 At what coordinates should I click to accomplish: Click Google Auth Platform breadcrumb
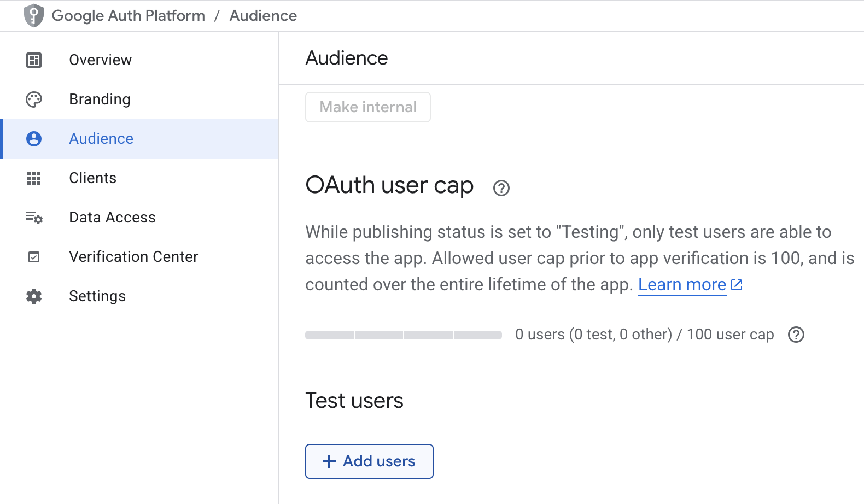point(129,16)
